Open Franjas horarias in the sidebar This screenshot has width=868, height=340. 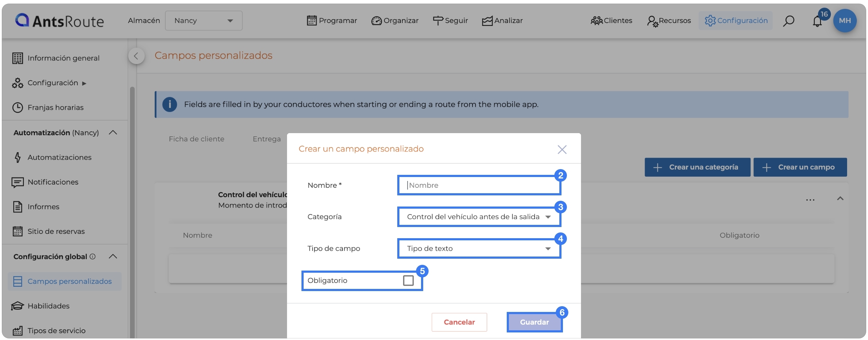pyautogui.click(x=55, y=107)
